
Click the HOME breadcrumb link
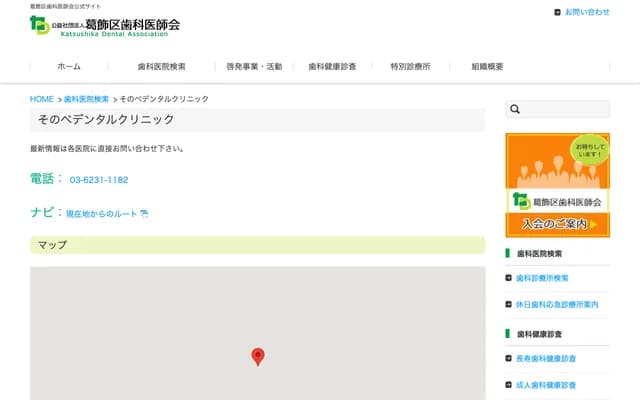click(42, 99)
